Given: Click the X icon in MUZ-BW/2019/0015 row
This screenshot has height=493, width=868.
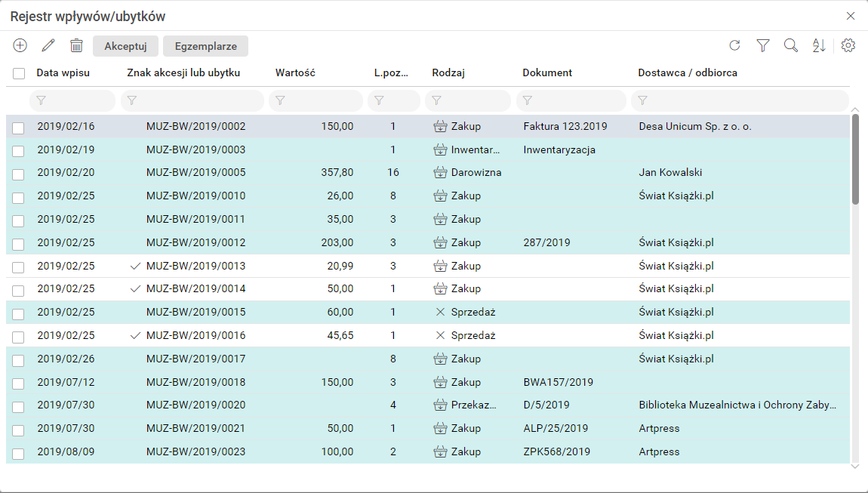Looking at the screenshot, I should pyautogui.click(x=440, y=312).
